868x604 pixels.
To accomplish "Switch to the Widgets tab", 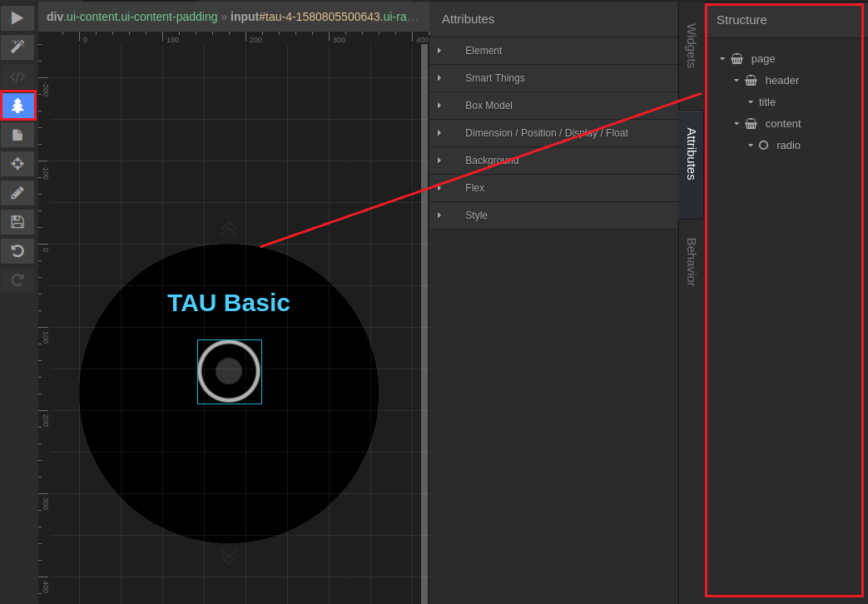I will 691,46.
